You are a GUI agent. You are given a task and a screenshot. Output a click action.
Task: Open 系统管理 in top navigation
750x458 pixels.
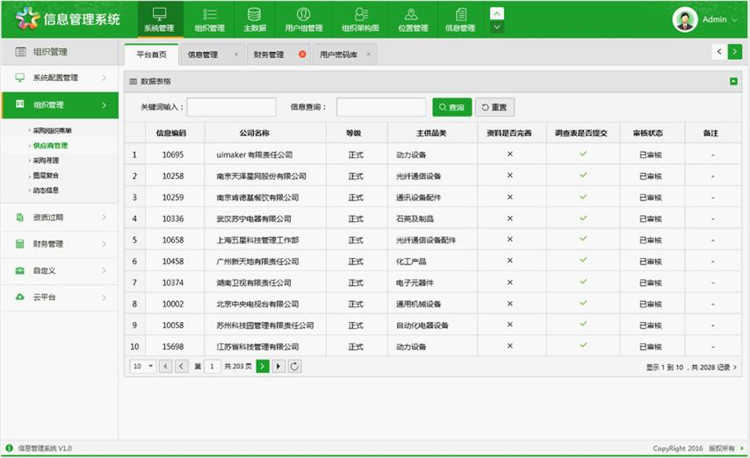(x=160, y=19)
